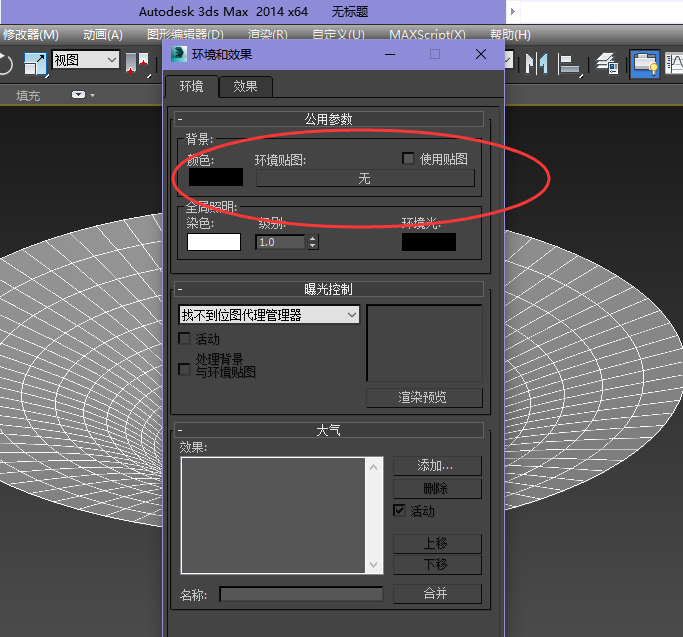Click the 上移 button
Screen dimensions: 683x637
point(437,543)
